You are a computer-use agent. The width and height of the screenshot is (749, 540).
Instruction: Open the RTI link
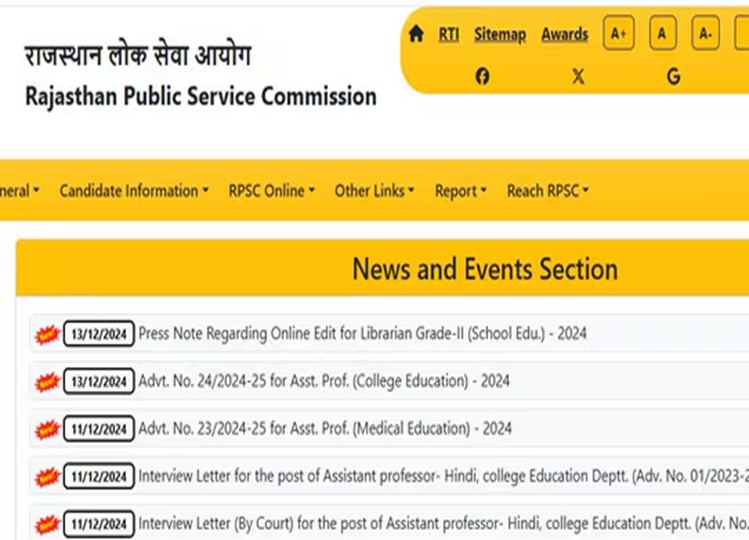point(449,34)
